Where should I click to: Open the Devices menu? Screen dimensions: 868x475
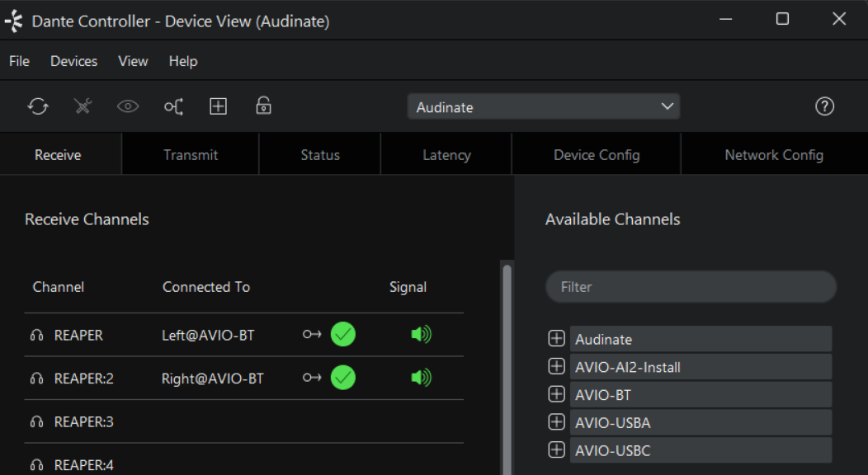[73, 61]
